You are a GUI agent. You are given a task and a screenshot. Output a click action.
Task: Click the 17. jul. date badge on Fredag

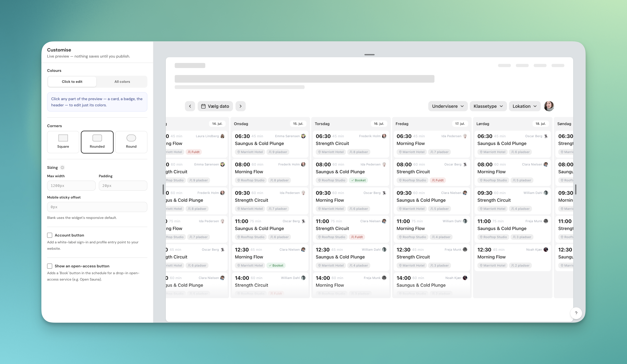coord(460,124)
